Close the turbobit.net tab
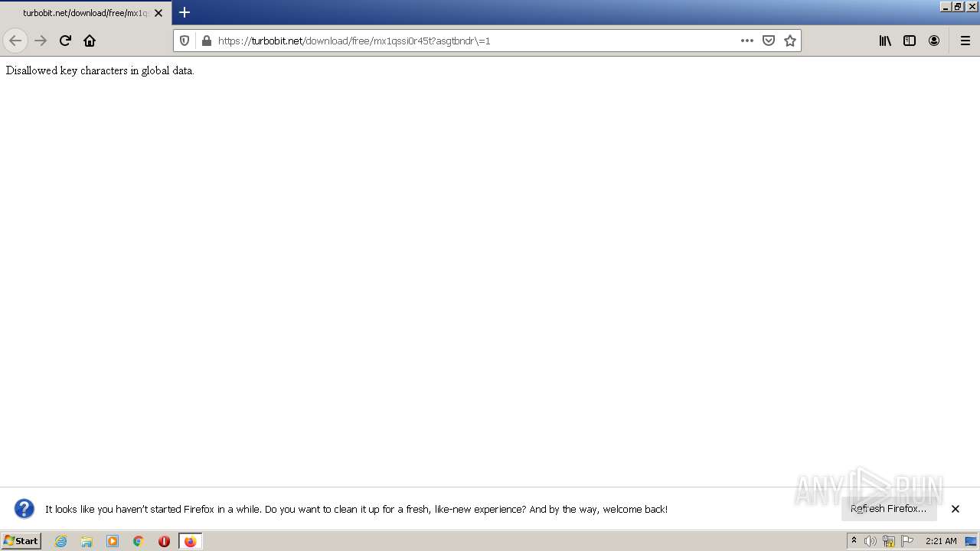Screen dimensions: 980x551 pyautogui.click(x=158, y=13)
